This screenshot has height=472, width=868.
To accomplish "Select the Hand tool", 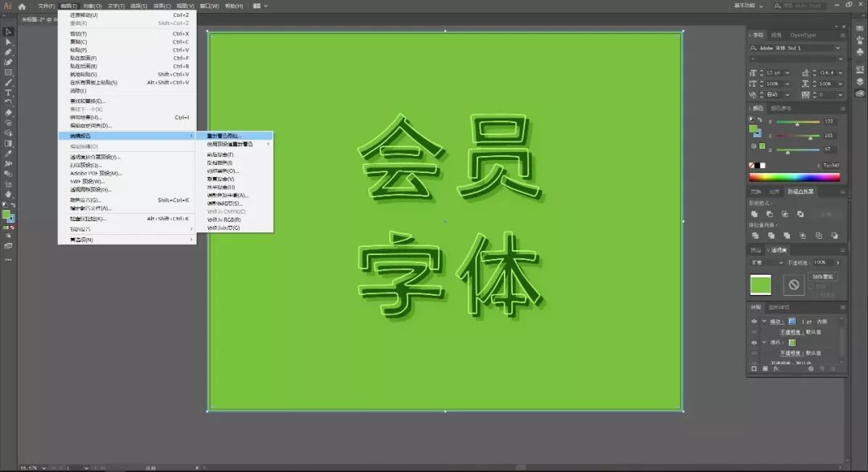I will tap(8, 194).
